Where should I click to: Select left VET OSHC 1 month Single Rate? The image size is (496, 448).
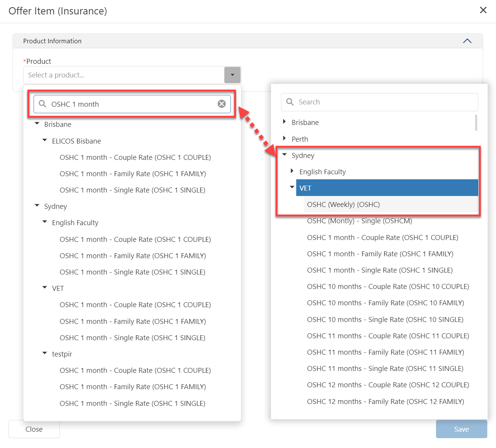coord(132,338)
